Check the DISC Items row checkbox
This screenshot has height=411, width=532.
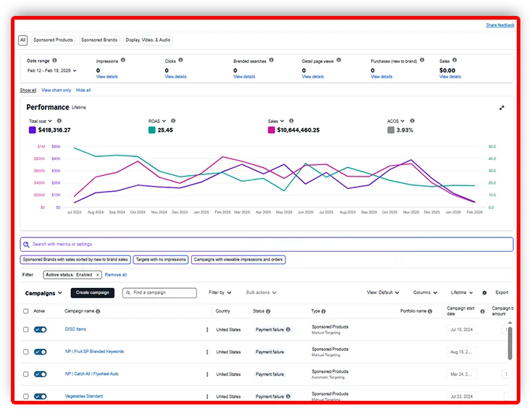pyautogui.click(x=26, y=329)
